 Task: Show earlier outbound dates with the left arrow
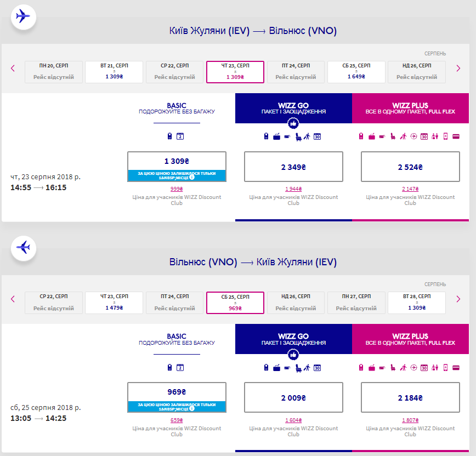[13, 69]
